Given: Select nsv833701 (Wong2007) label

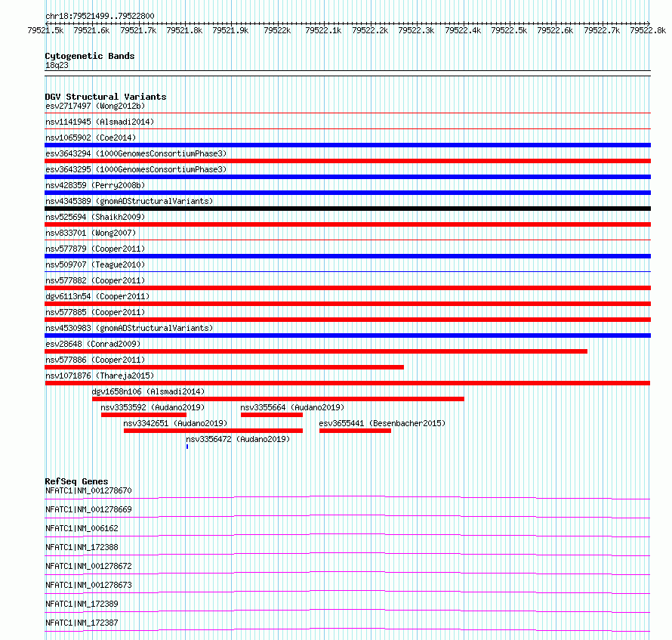Looking at the screenshot, I should [91, 233].
